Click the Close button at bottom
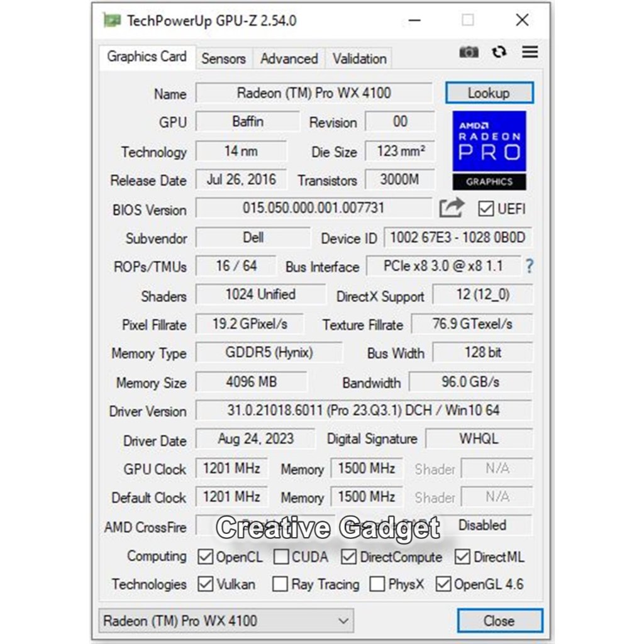Image resolution: width=644 pixels, height=644 pixels. (x=499, y=621)
